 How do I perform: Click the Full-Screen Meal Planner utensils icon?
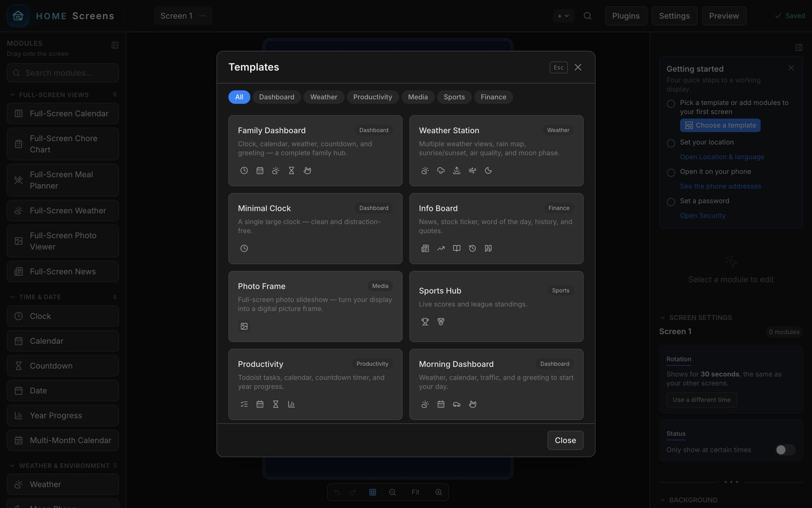click(x=19, y=180)
